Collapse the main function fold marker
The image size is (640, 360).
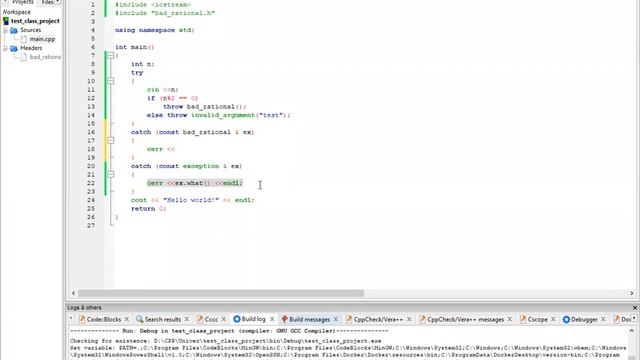111,56
